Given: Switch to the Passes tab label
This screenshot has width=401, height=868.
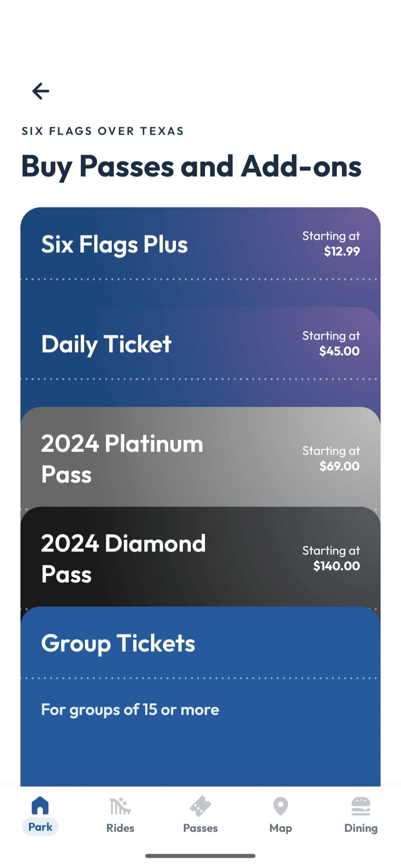Looking at the screenshot, I should tap(200, 828).
